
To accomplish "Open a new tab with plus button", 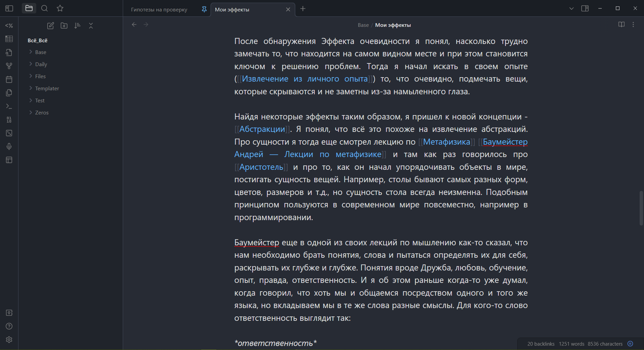I will point(303,9).
